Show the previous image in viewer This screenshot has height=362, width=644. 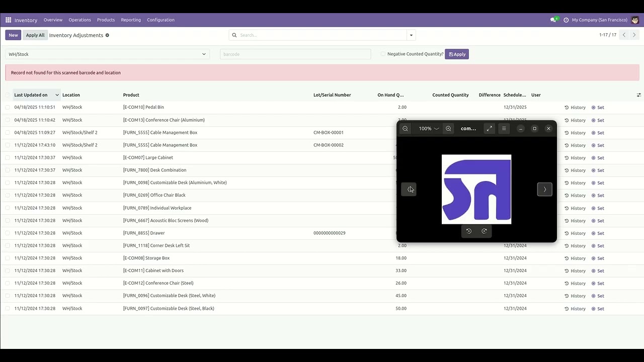click(x=409, y=190)
